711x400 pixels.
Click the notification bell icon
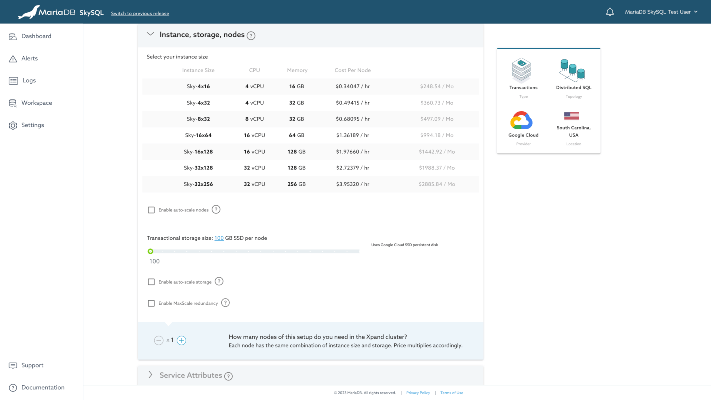610,12
